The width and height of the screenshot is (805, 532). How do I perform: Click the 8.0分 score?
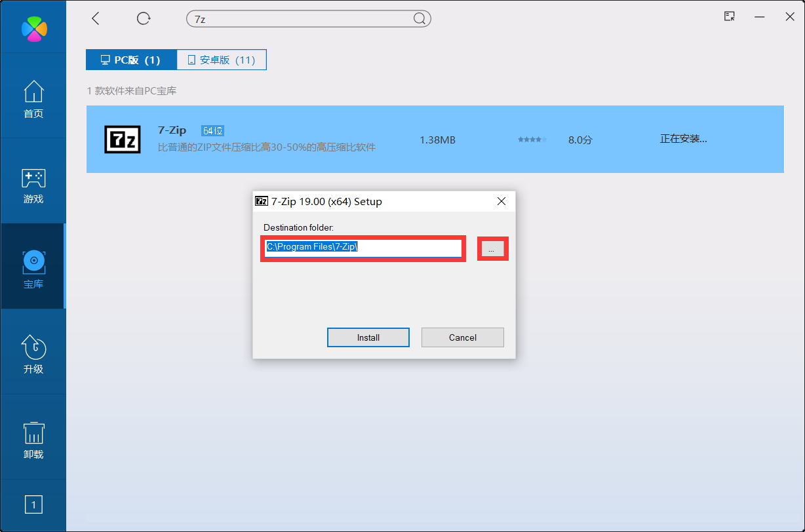pyautogui.click(x=580, y=140)
